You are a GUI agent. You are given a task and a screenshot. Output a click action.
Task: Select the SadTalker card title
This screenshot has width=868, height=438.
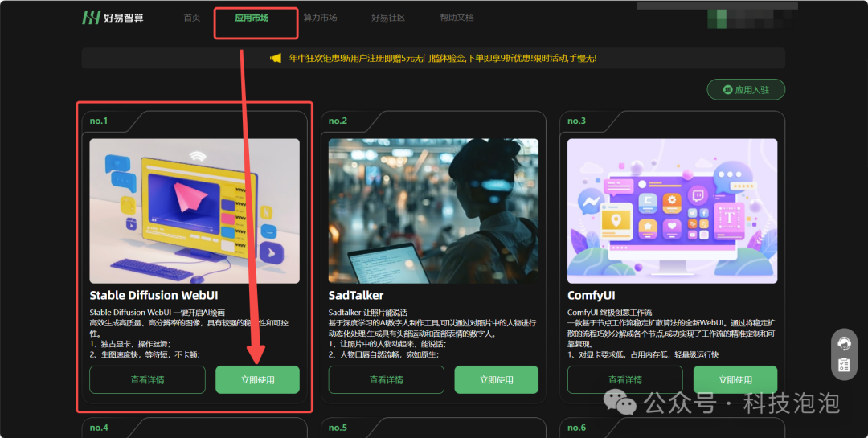click(x=356, y=295)
